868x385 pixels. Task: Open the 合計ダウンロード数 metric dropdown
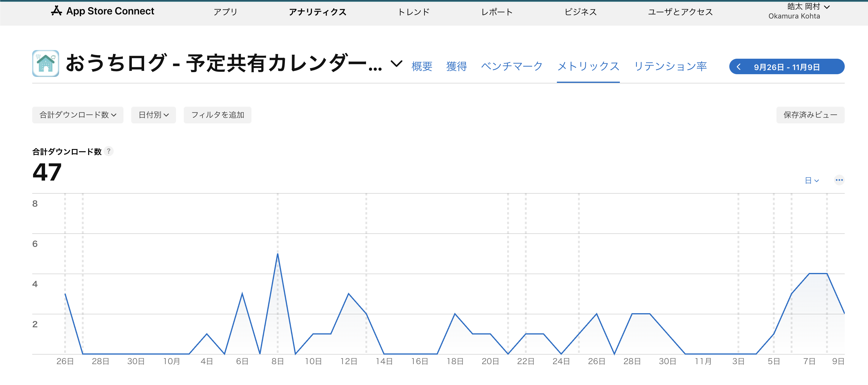(x=78, y=115)
